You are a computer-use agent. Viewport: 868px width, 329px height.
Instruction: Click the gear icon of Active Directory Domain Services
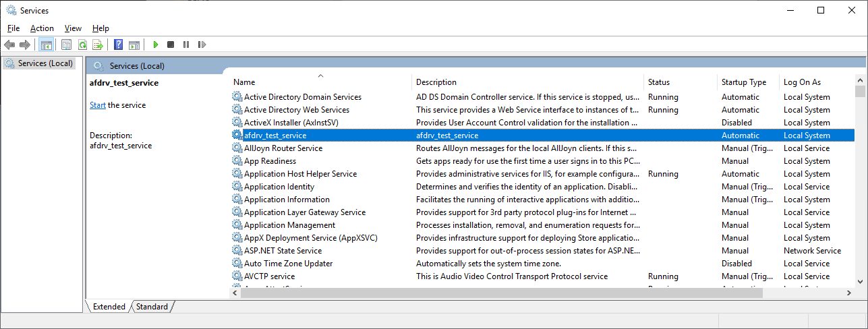pos(237,97)
